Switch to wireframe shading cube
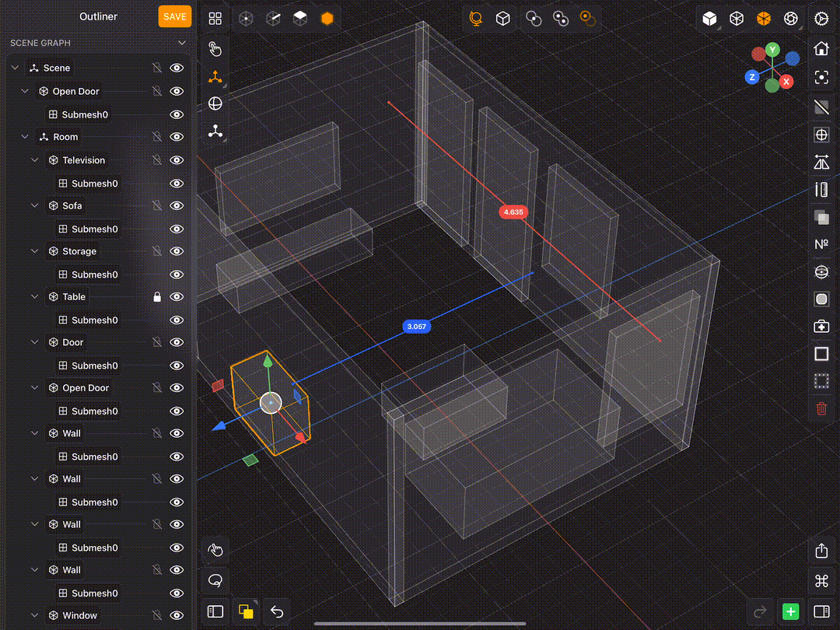840x630 pixels. (x=737, y=19)
